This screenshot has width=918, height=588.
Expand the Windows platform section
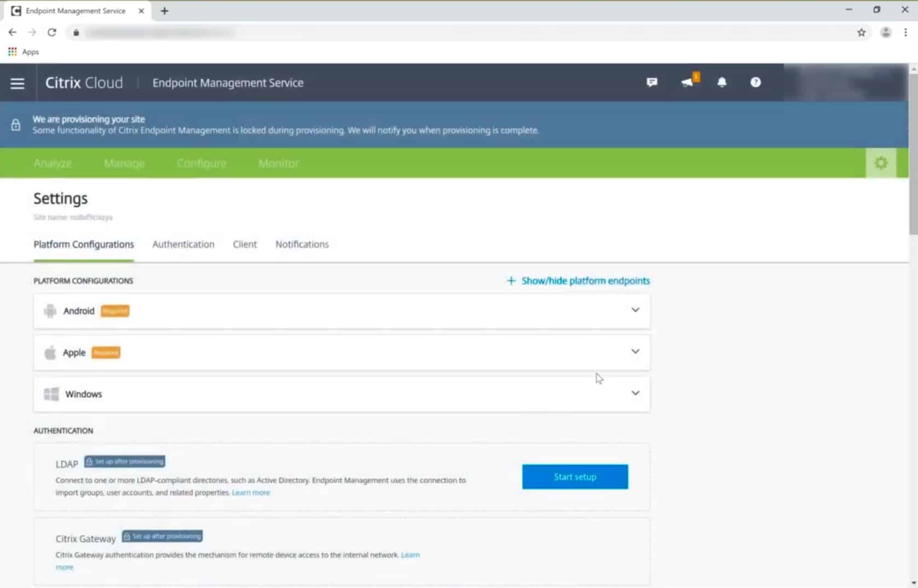coord(635,393)
